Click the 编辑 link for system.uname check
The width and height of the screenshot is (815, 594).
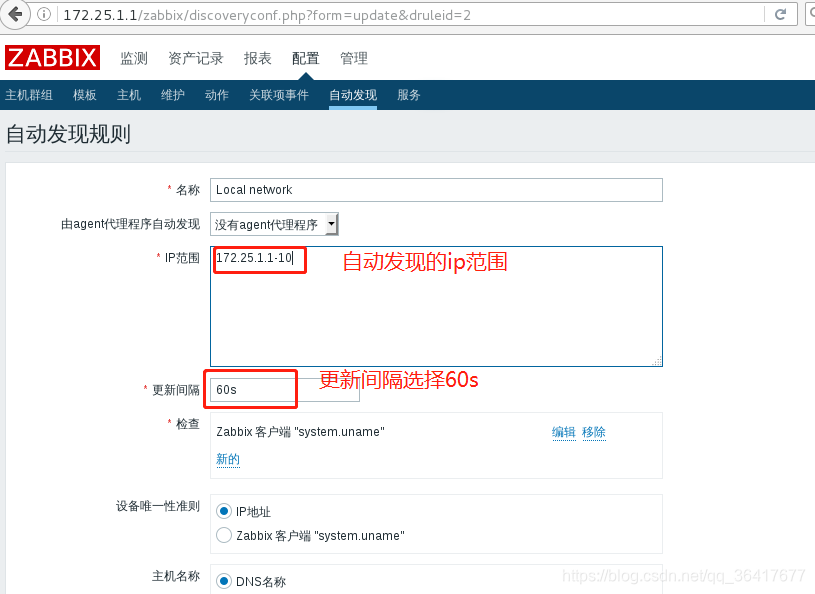point(563,432)
